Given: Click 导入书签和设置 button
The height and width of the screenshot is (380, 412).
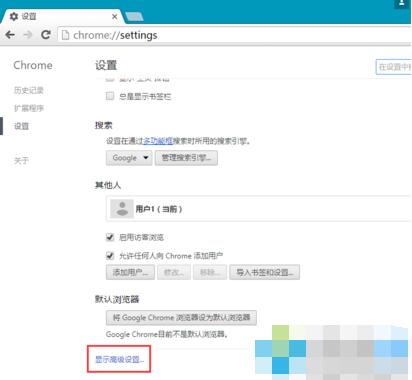Looking at the screenshot, I should coord(265,272).
